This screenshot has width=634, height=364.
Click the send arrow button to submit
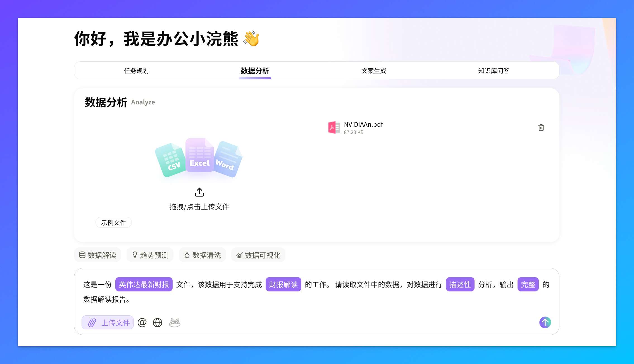point(545,322)
